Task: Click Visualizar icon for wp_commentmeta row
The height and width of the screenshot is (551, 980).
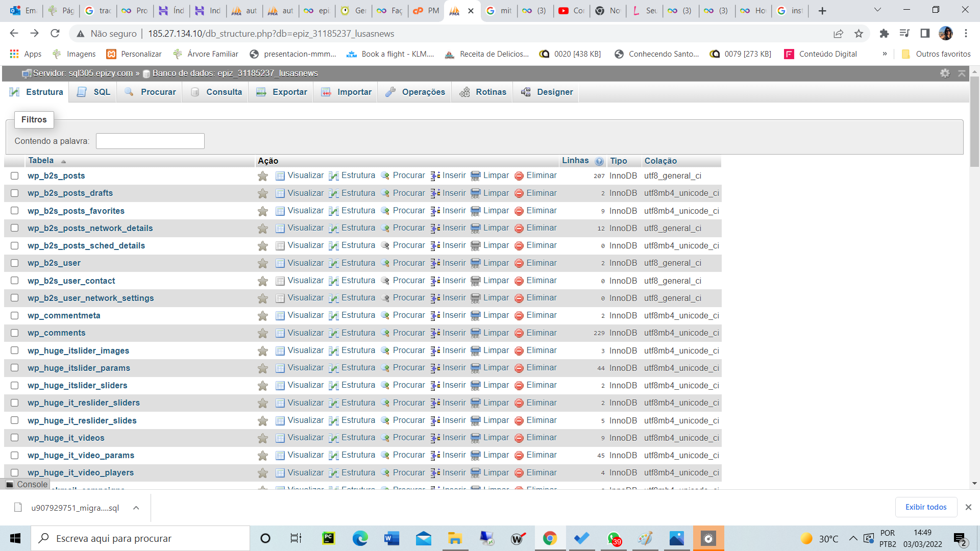Action: (x=280, y=316)
